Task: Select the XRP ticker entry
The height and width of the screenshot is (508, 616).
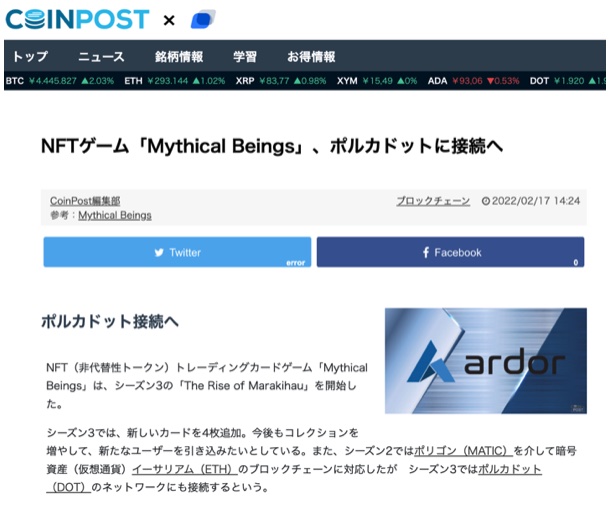Action: 280,81
